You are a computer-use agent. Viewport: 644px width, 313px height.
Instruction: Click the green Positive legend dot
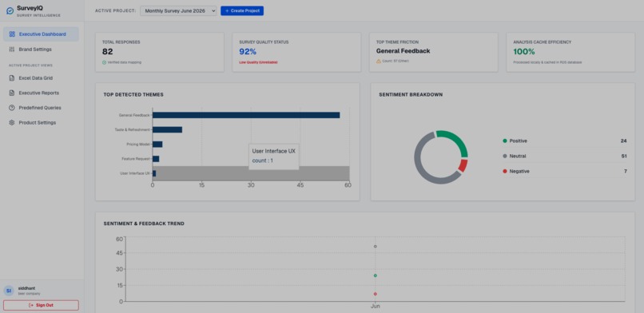click(x=505, y=141)
